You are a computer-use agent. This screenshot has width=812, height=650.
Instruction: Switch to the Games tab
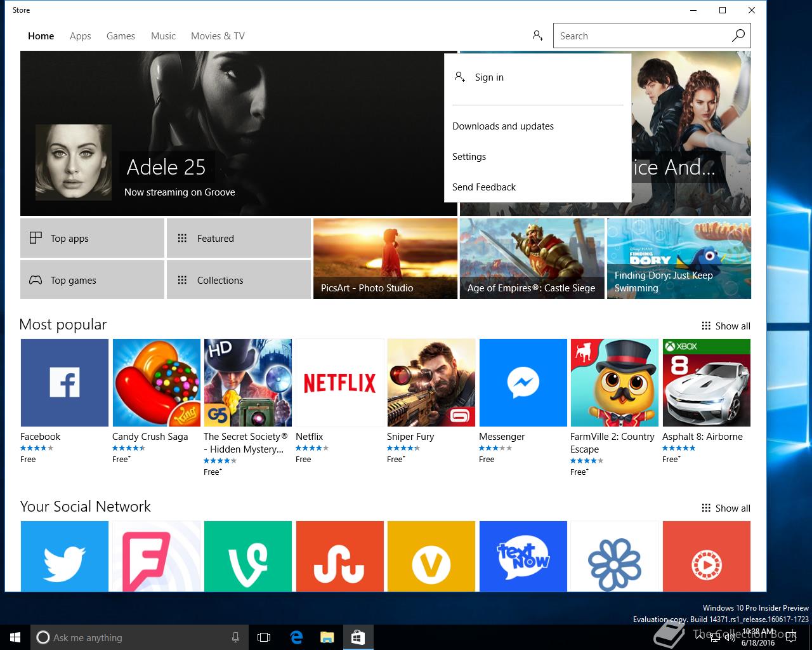click(x=121, y=36)
